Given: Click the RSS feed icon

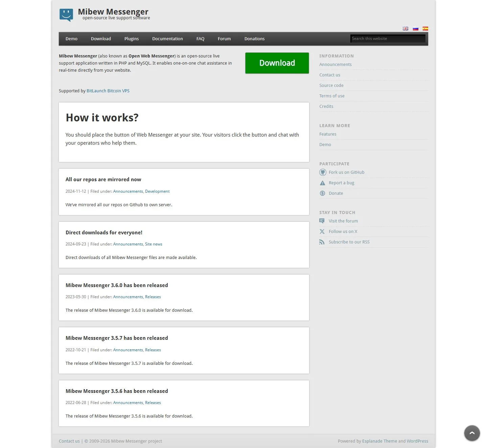Looking at the screenshot, I should point(322,242).
